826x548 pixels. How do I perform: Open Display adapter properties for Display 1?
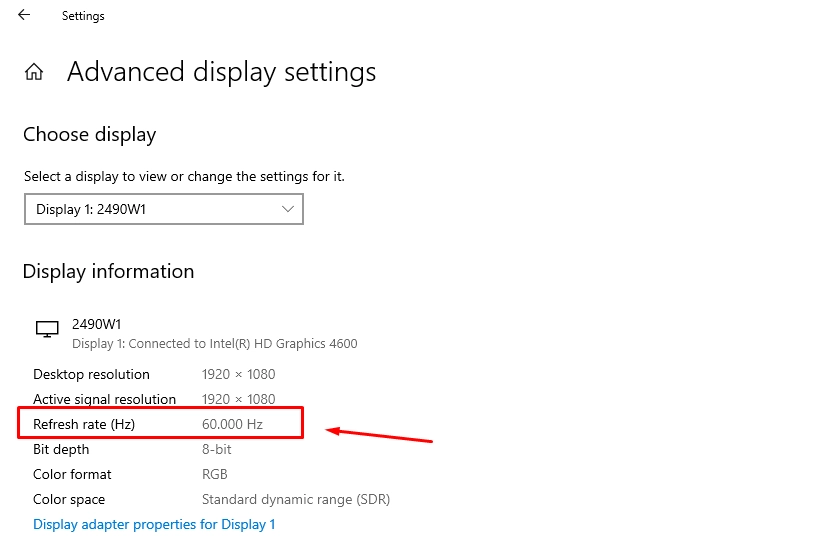click(154, 524)
